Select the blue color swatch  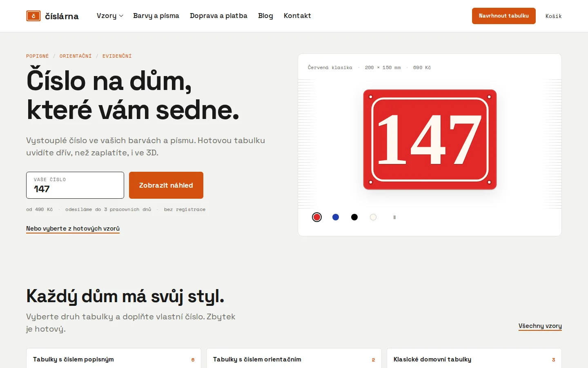(x=336, y=217)
